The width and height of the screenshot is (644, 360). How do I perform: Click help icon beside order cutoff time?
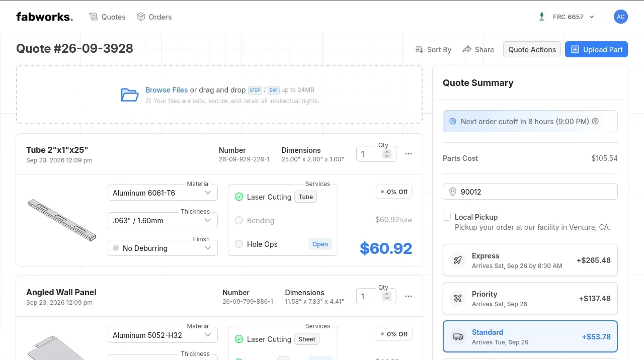[595, 121]
